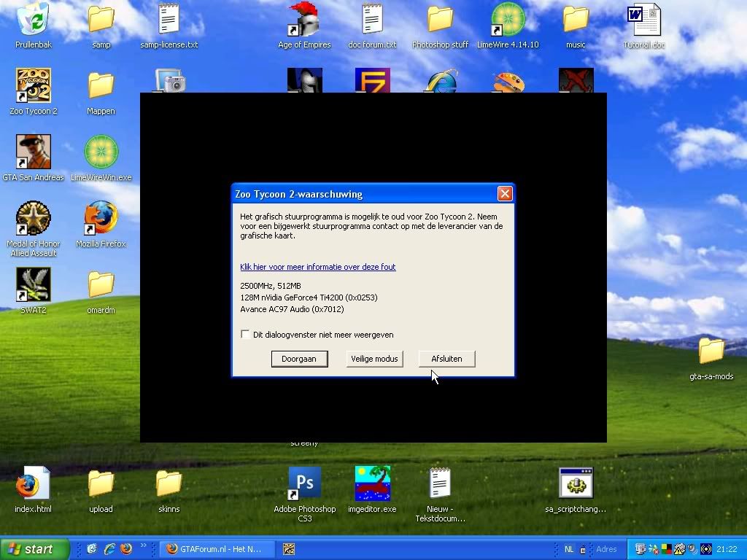747x560 pixels.
Task: Click '2500MHz, 512MB' text line
Action: point(271,286)
